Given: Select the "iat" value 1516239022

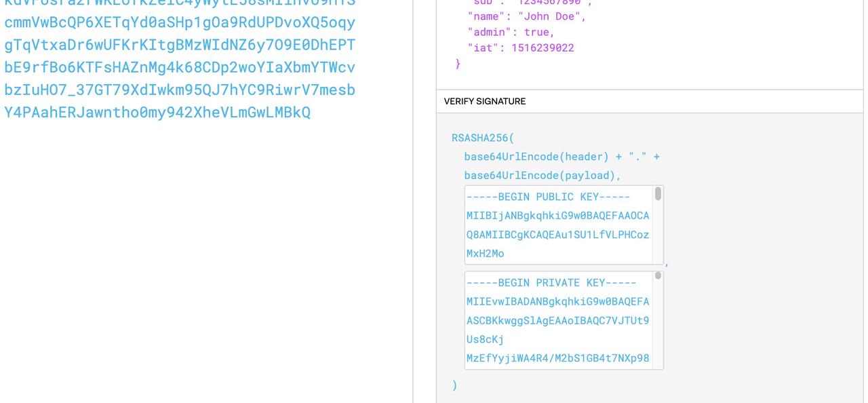Looking at the screenshot, I should 542,46.
